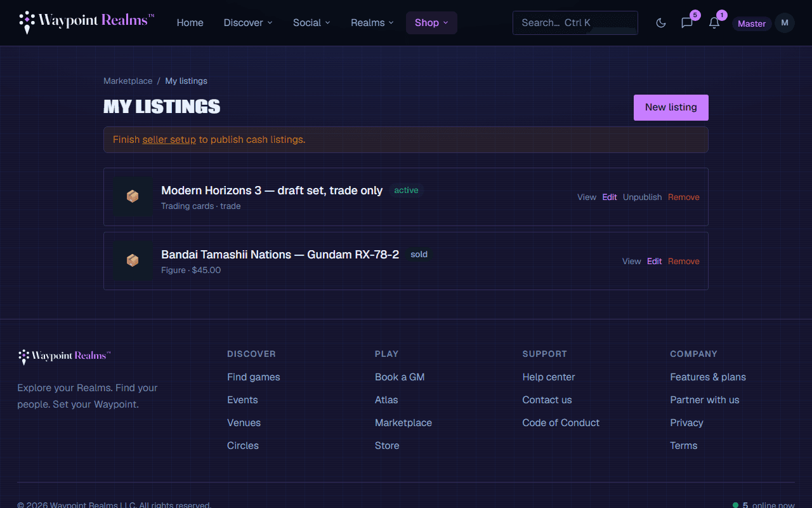Image resolution: width=812 pixels, height=508 pixels.
Task: Click the Gundam RX-78-2 package thumbnail
Action: click(133, 261)
